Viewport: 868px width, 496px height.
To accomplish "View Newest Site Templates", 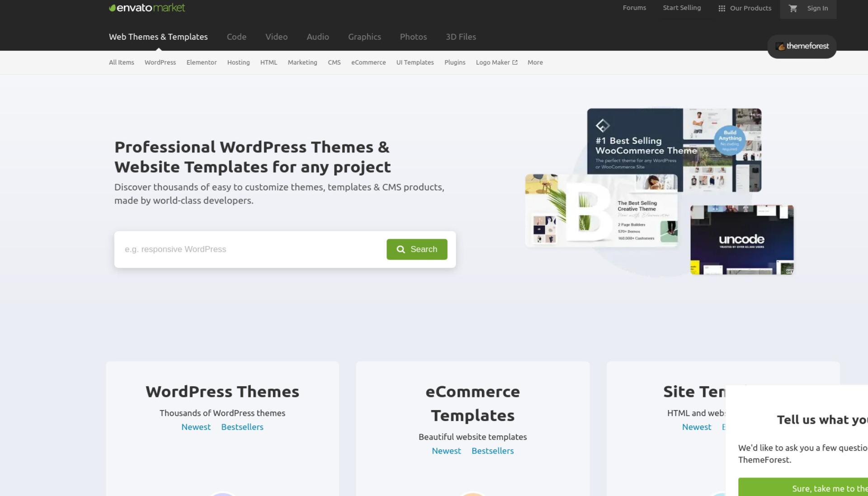I will (697, 427).
